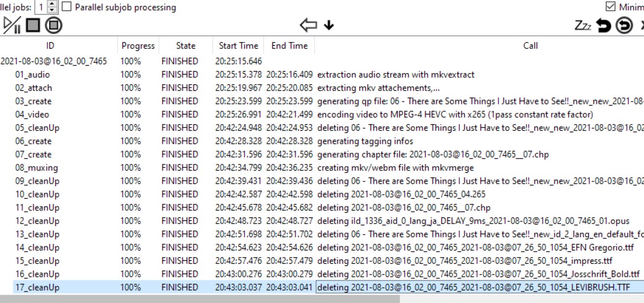Click the Call column header
Image resolution: width=644 pixels, height=303 pixels.
click(530, 46)
